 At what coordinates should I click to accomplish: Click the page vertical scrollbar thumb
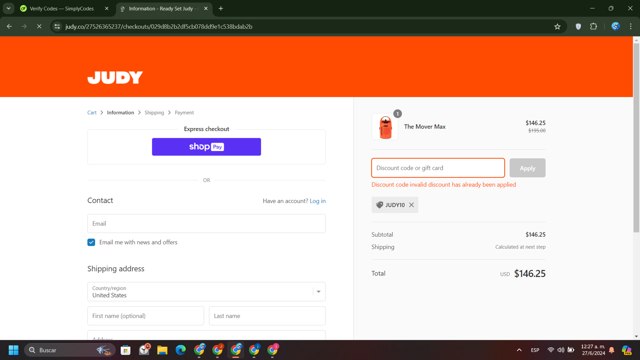pyautogui.click(x=636, y=137)
